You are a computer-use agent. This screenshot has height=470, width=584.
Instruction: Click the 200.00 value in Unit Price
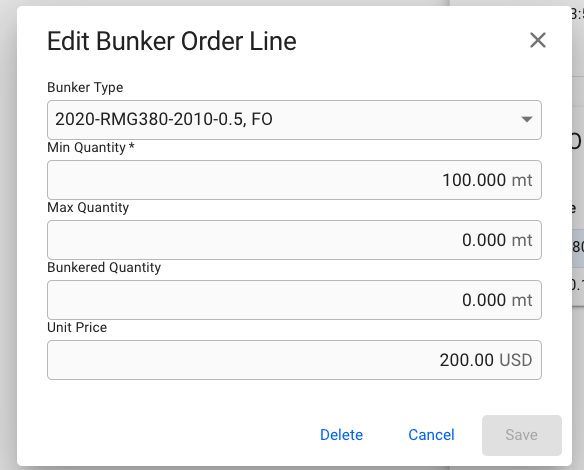click(x=466, y=360)
